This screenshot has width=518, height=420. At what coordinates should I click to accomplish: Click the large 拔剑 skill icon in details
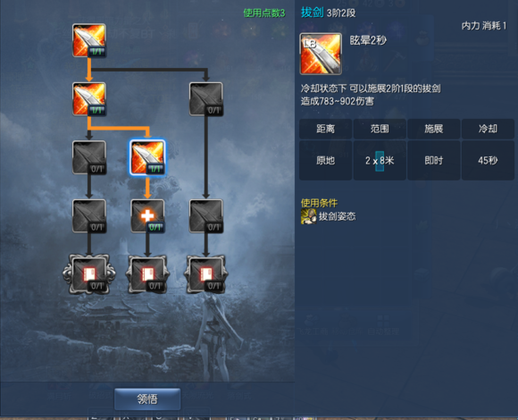coord(321,54)
